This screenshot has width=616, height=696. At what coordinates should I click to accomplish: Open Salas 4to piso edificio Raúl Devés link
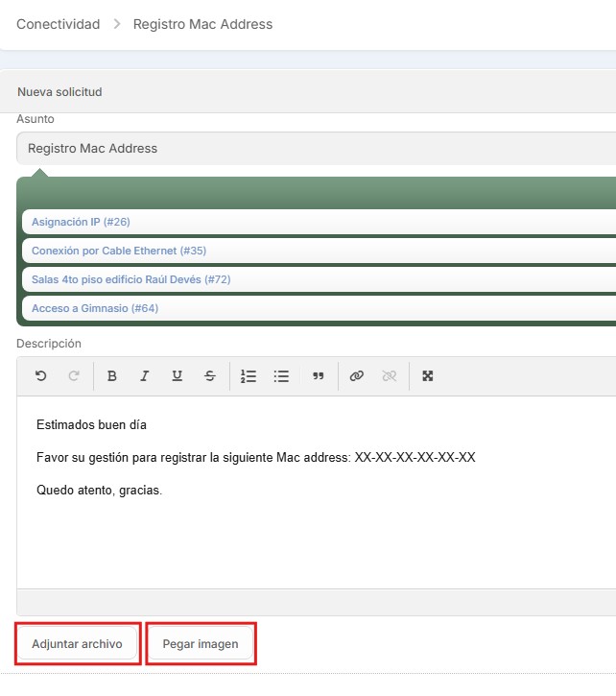[x=130, y=279]
